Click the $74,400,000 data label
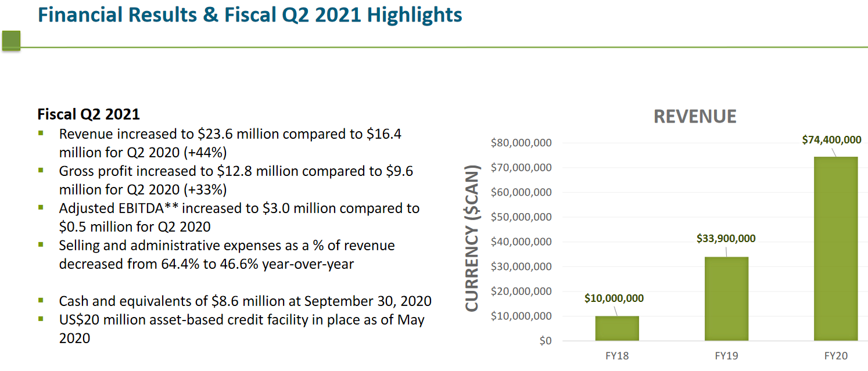This screenshot has height=371, width=868. point(831,140)
